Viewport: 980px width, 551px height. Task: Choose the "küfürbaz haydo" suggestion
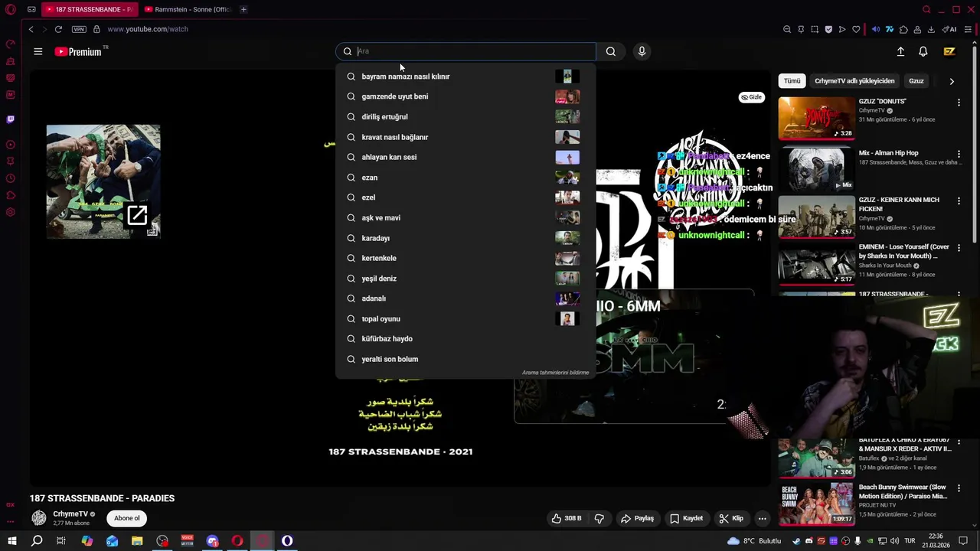(465, 338)
